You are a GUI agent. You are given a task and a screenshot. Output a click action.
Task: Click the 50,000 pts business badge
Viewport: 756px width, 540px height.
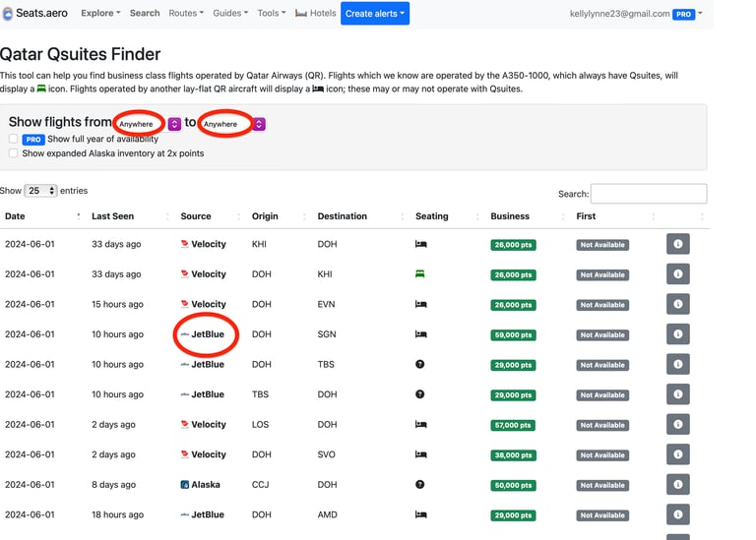[513, 485]
